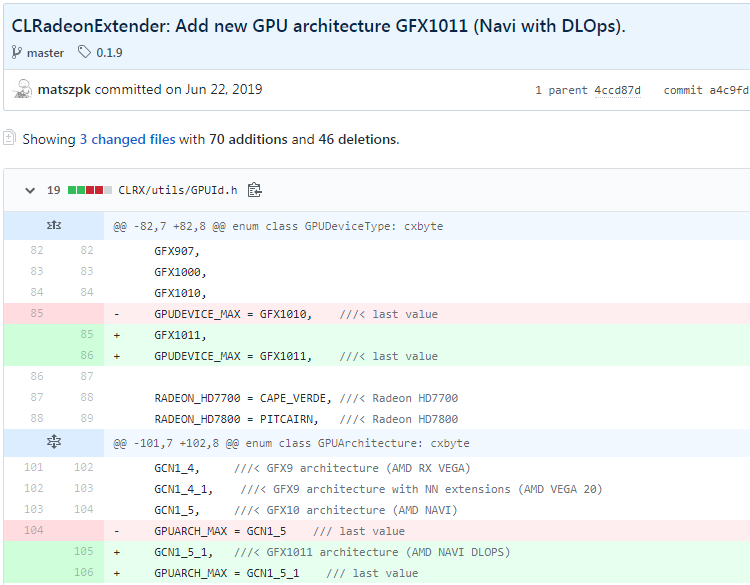The image size is (750, 585).
Task: Collapse the GPUId.h file diff
Action: tap(29, 190)
